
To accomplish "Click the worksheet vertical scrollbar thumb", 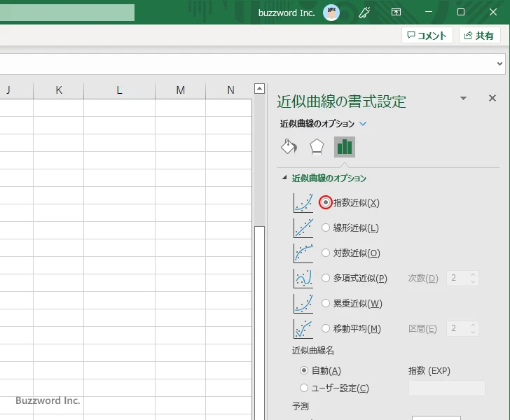I will 259,323.
